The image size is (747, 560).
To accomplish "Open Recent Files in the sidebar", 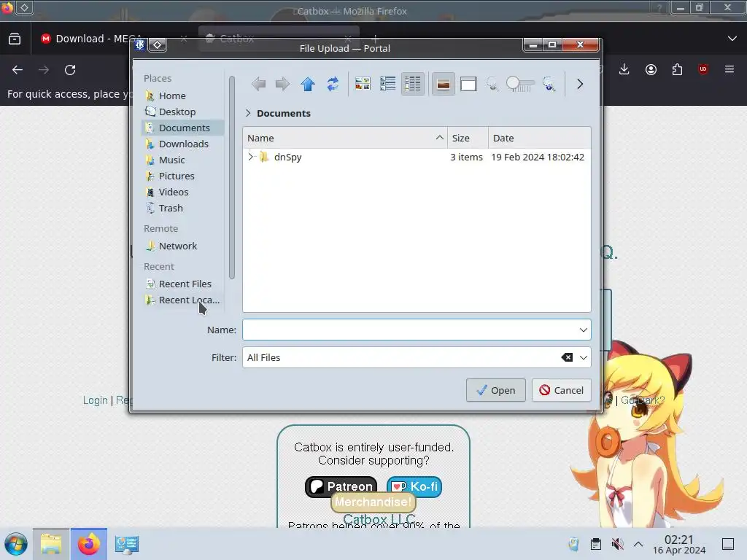I will click(x=183, y=284).
